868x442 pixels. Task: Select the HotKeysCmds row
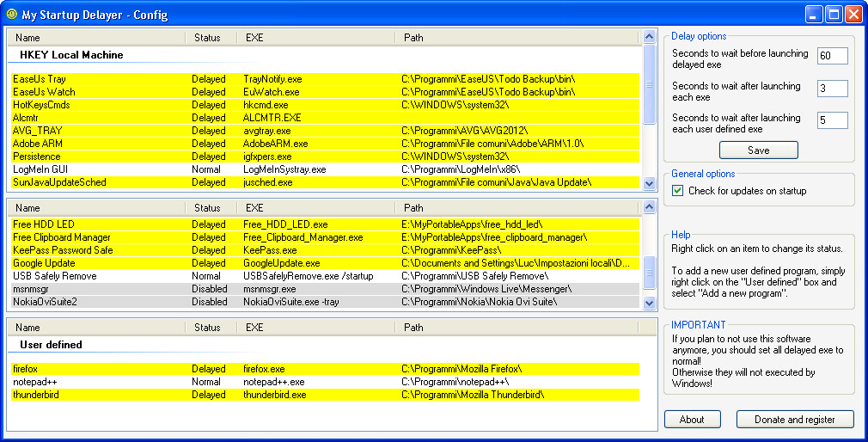326,105
